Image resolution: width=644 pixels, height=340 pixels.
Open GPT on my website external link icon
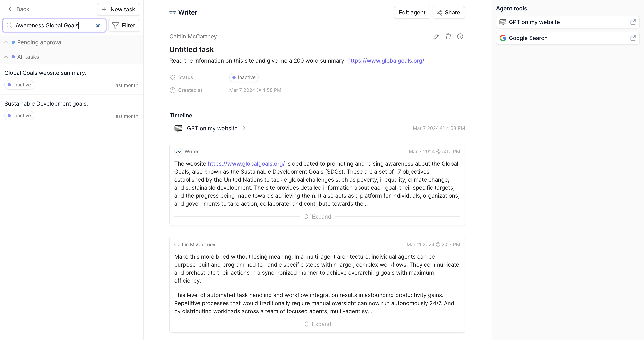(633, 22)
